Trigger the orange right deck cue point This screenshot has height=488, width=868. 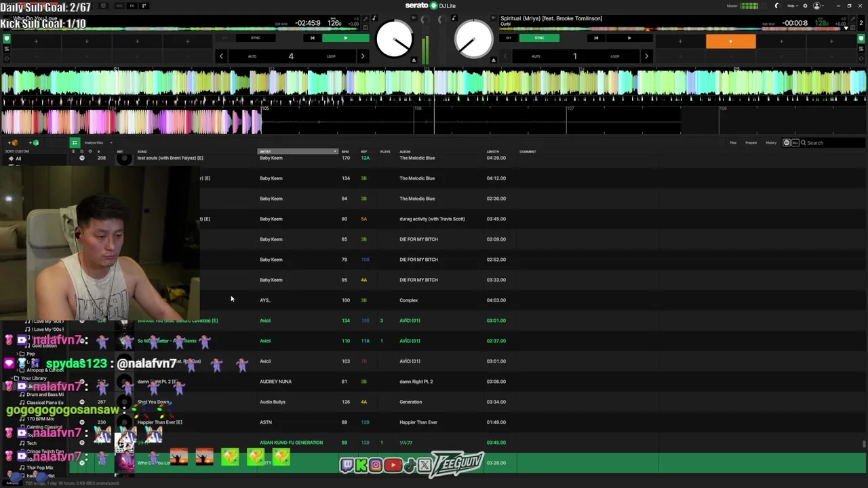tap(730, 41)
